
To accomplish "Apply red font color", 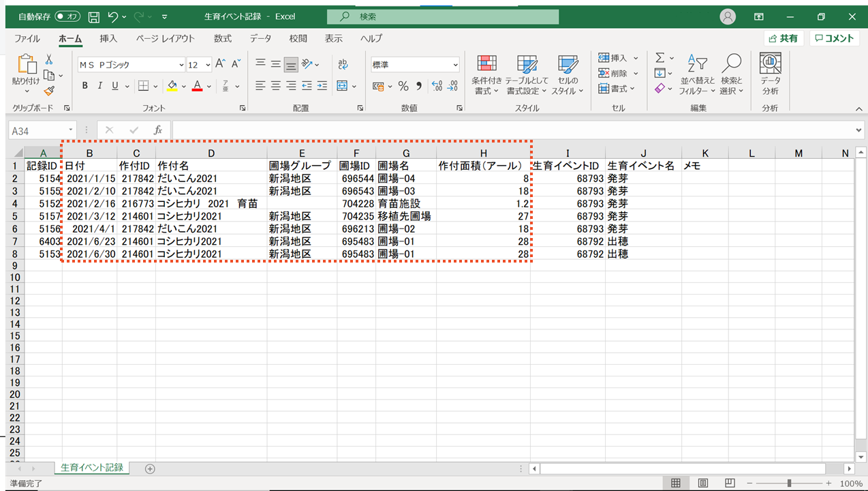I will tap(198, 86).
